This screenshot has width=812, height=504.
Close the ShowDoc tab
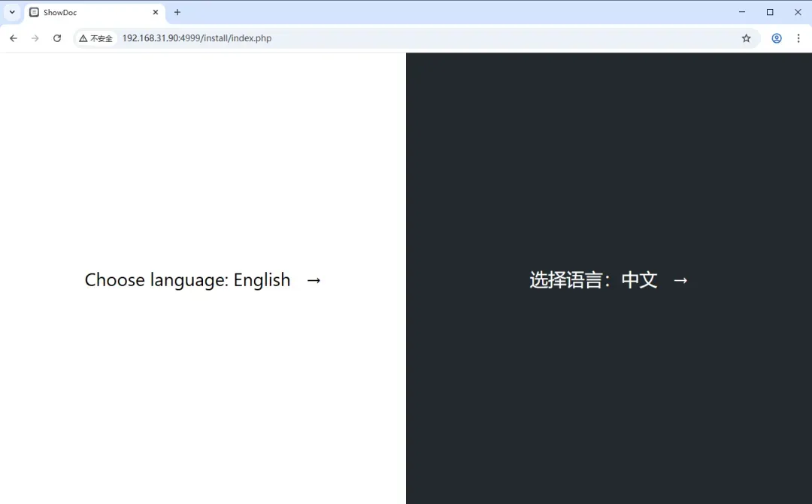click(156, 13)
